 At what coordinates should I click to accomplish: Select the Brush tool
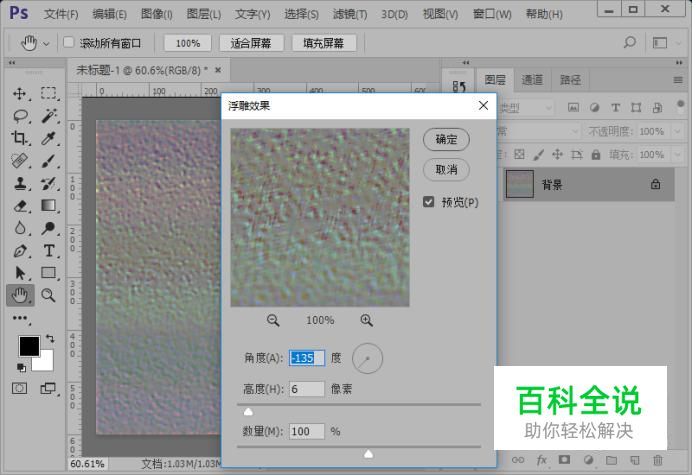pos(49,161)
